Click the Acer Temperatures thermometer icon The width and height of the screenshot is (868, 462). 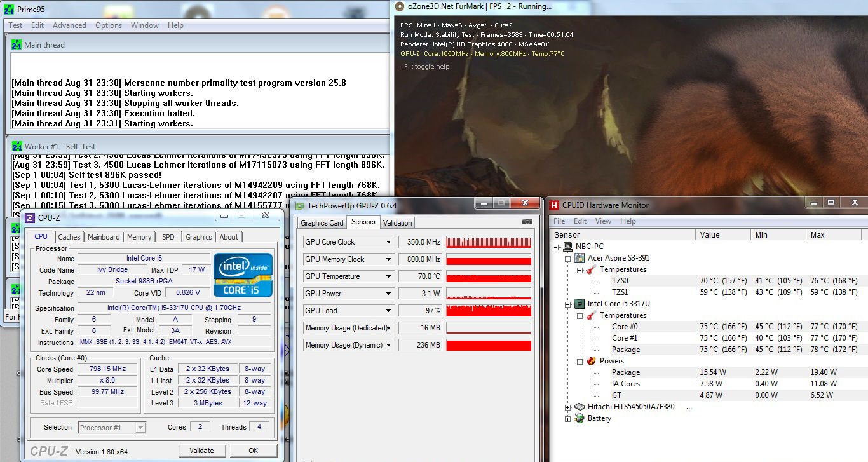click(591, 269)
